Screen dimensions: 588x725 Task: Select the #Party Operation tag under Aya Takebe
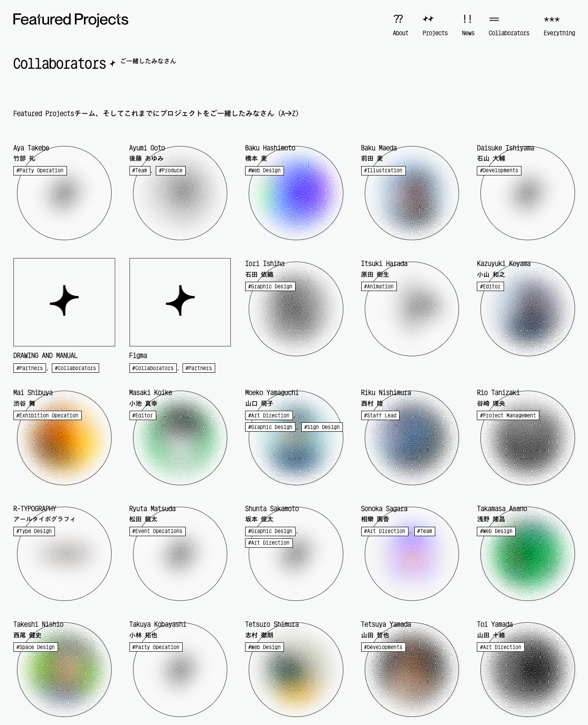40,171
